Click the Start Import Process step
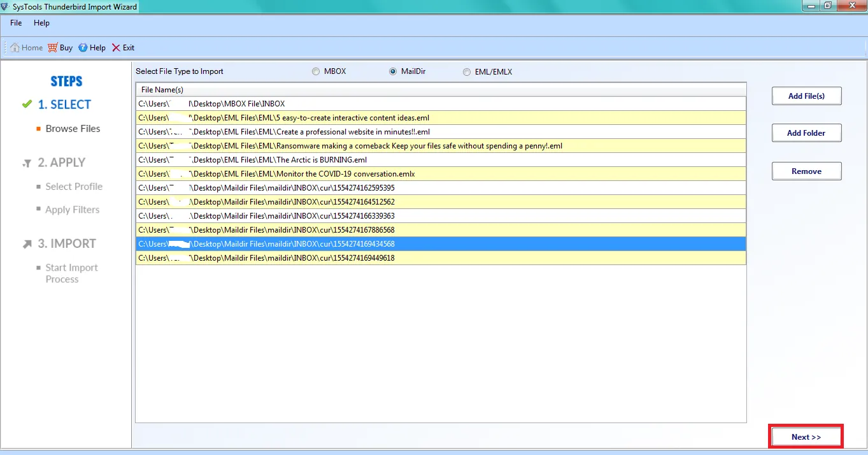 coord(72,273)
